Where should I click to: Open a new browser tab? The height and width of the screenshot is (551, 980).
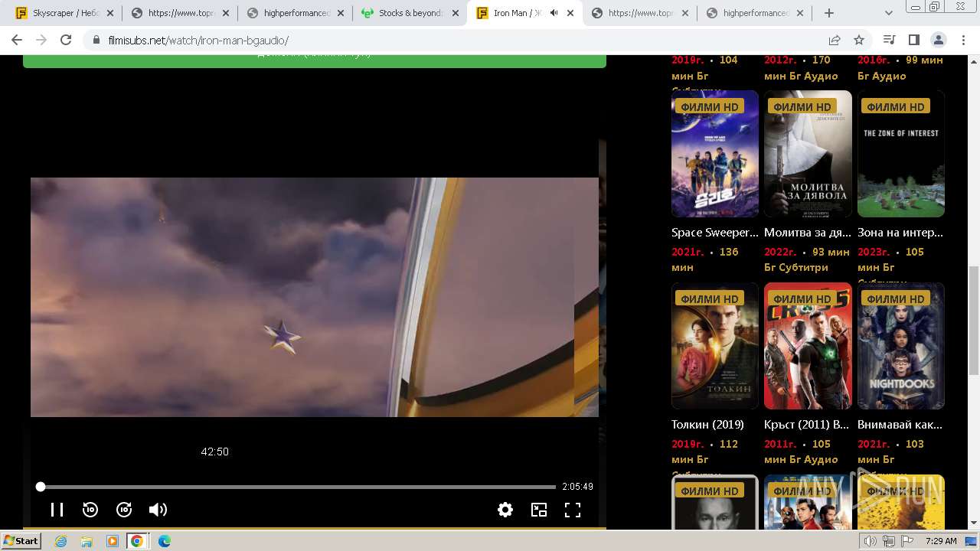pos(829,13)
